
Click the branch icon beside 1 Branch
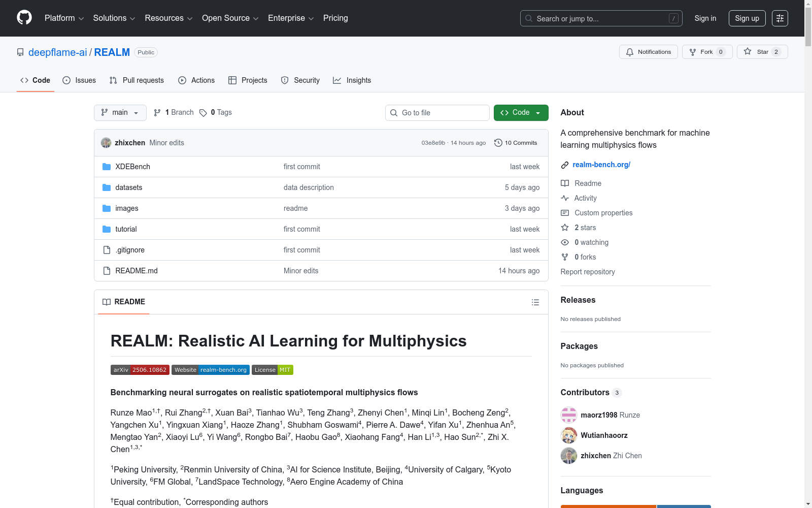[157, 113]
